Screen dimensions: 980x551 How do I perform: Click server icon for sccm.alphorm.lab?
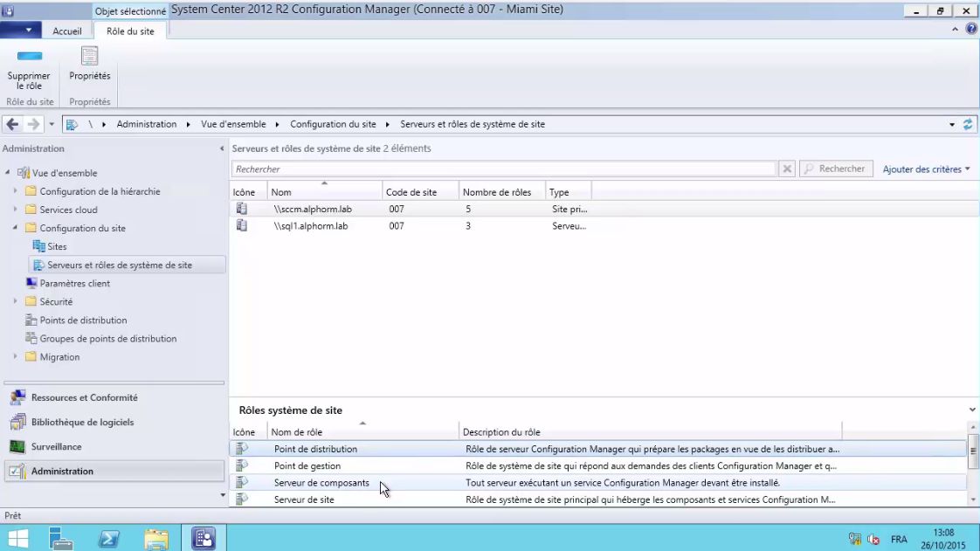[x=242, y=209]
